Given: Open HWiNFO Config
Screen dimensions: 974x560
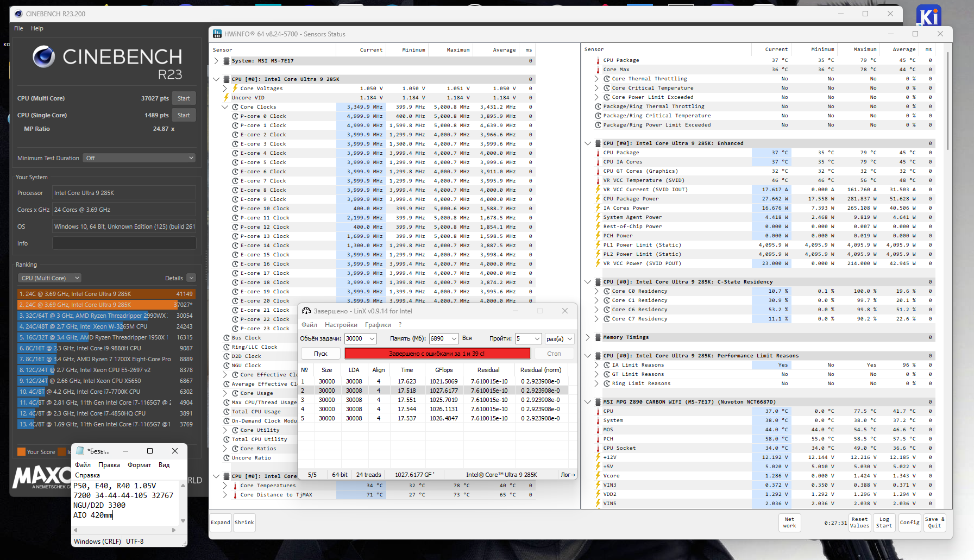Looking at the screenshot, I should (x=909, y=523).
